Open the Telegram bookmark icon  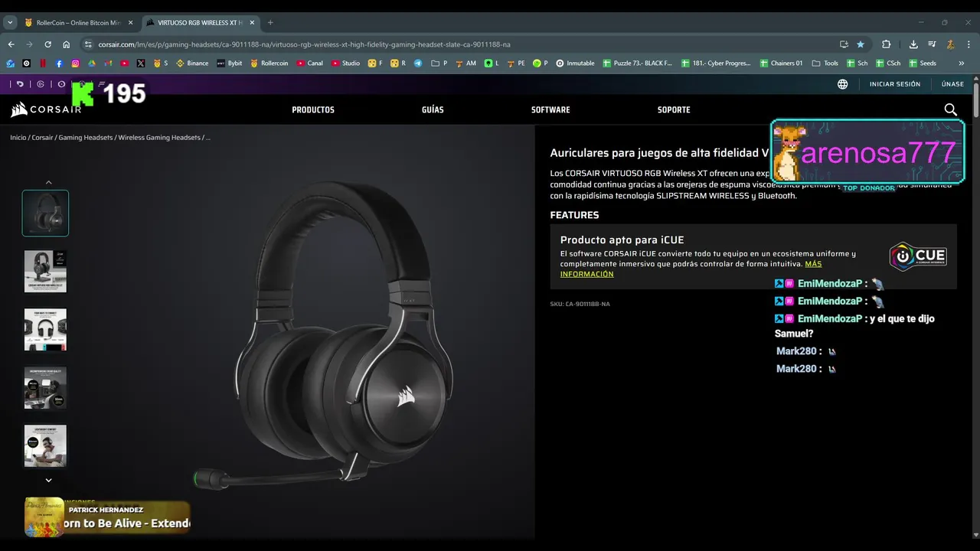click(x=418, y=64)
